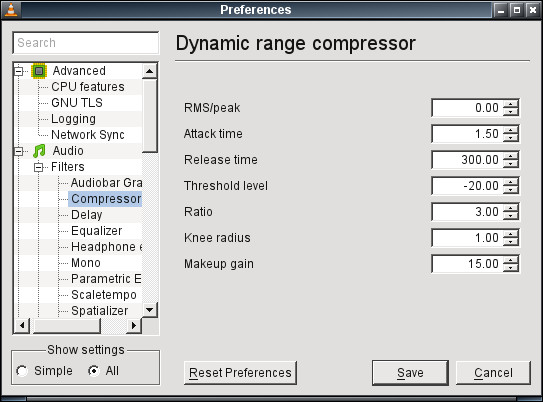Select the All settings radio button
The image size is (543, 402).
point(94,371)
